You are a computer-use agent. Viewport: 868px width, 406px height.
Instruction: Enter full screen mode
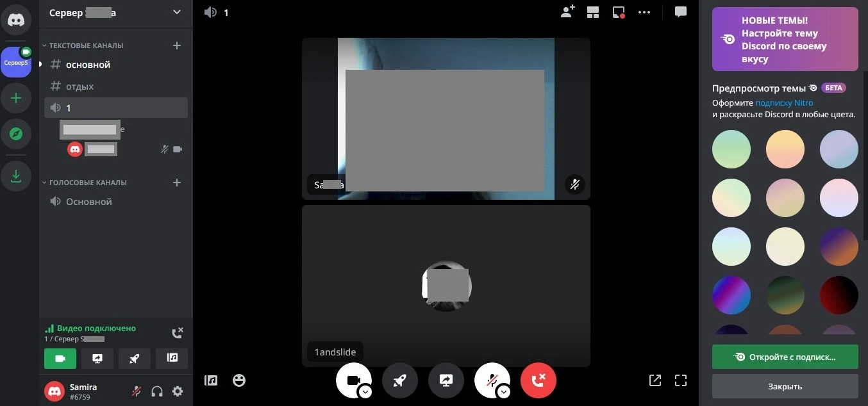(681, 380)
